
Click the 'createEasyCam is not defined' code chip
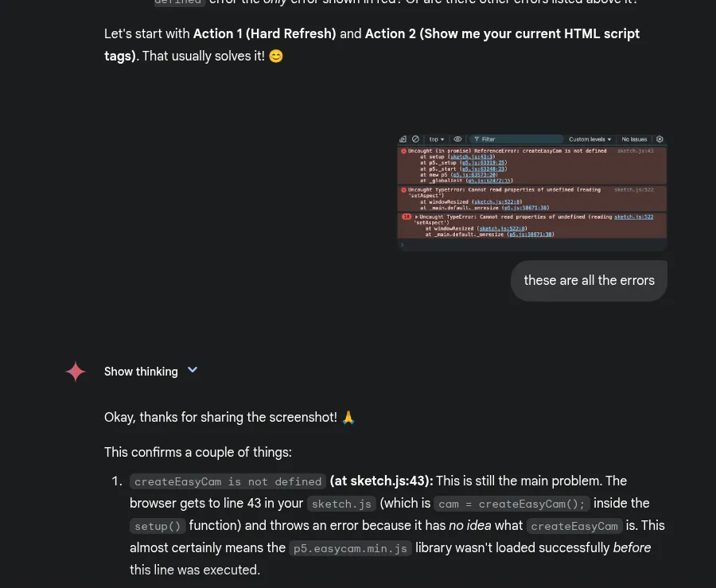click(228, 481)
